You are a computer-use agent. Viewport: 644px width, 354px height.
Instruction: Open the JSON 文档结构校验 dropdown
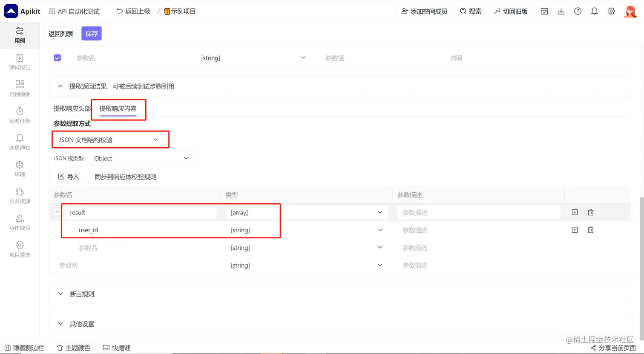109,140
